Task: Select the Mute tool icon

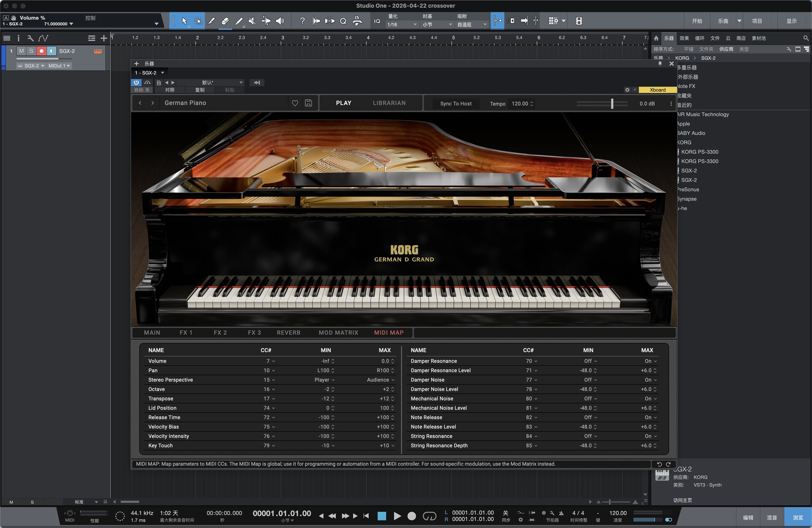Action: pyautogui.click(x=252, y=21)
